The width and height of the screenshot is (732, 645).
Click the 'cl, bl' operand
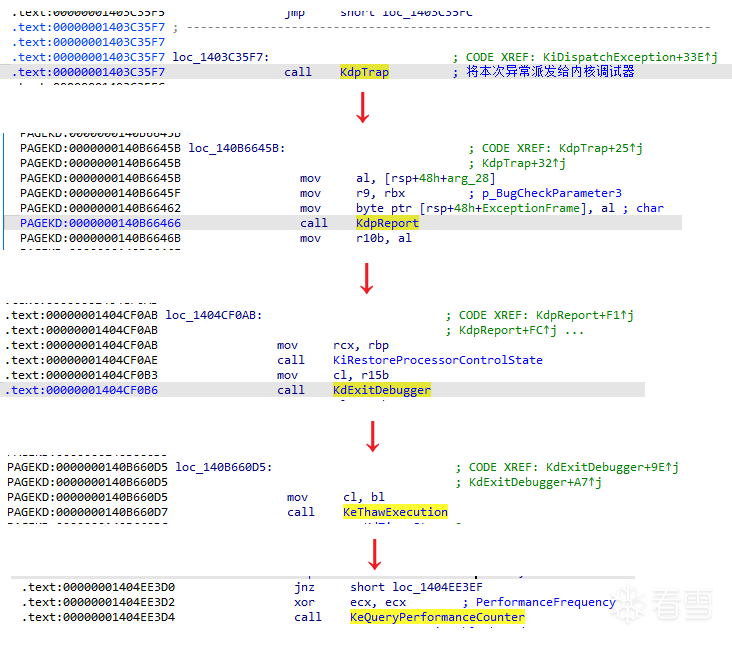[364, 497]
